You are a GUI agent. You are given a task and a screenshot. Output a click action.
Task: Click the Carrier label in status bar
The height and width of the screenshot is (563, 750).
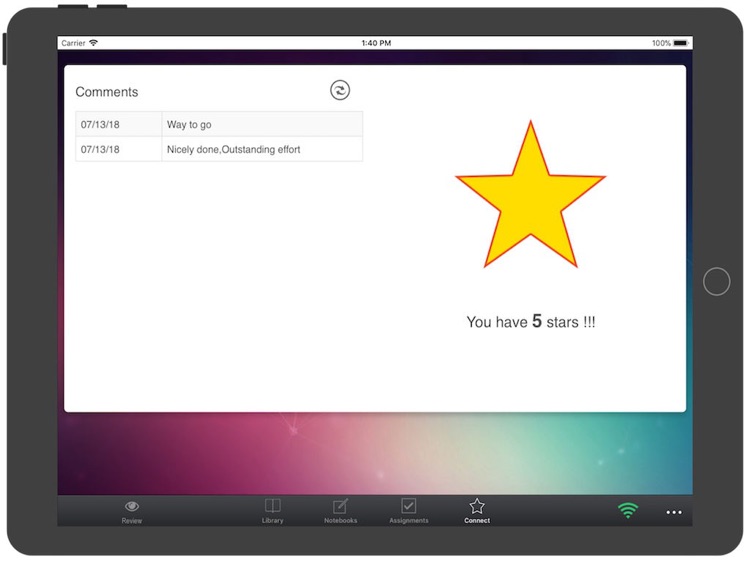tap(73, 43)
